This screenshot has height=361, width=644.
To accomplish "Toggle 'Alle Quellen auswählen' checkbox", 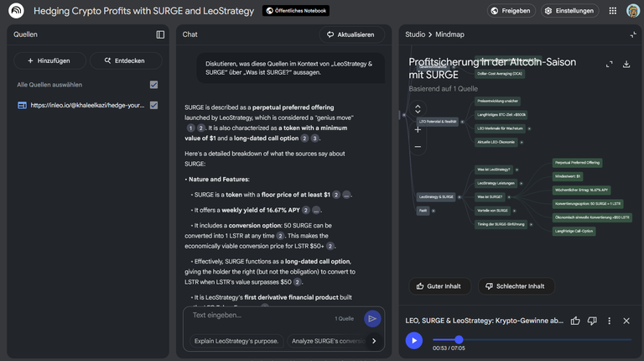I will point(153,85).
